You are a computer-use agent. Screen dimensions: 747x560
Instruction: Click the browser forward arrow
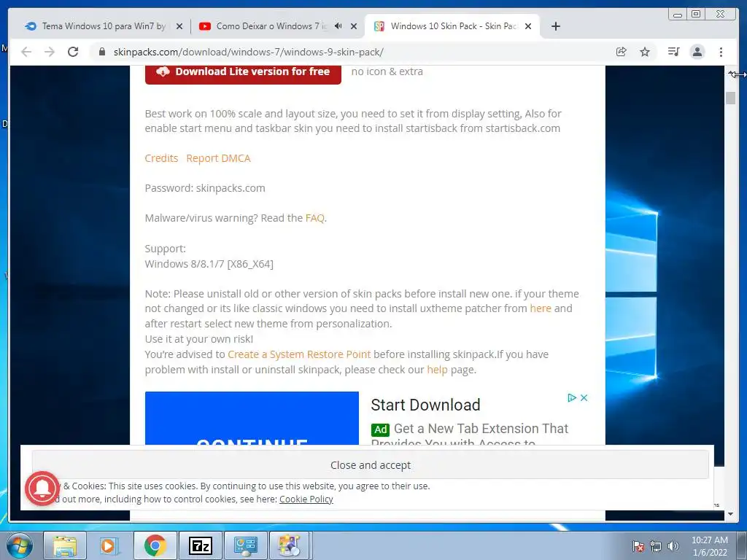[x=50, y=52]
